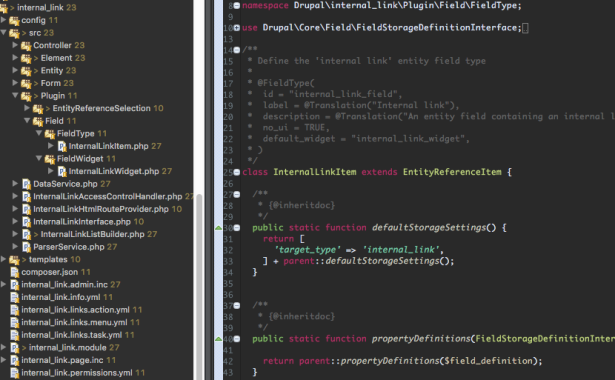This screenshot has width=615, height=380.
Task: Click FieldStorageDefinitionInterface in use statement
Action: click(437, 27)
